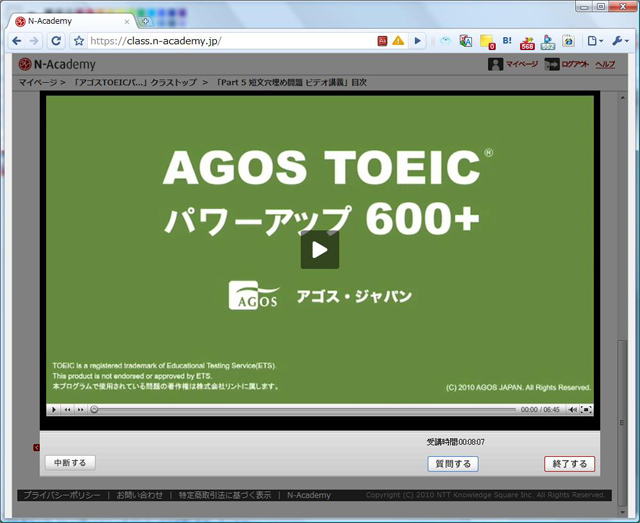Click the 00:00 / 06:45 time display
Screen dimensions: 640x523
(x=540, y=409)
